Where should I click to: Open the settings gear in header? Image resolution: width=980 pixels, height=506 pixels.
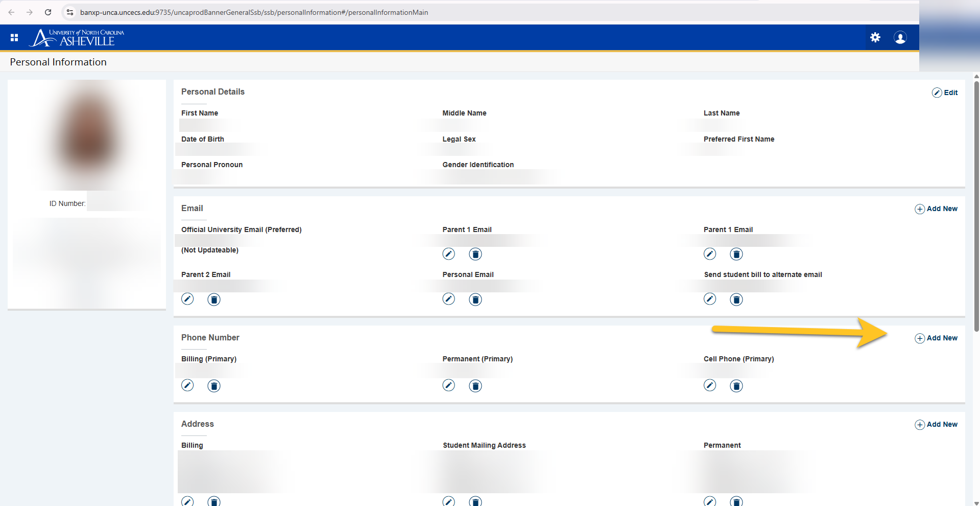click(875, 37)
